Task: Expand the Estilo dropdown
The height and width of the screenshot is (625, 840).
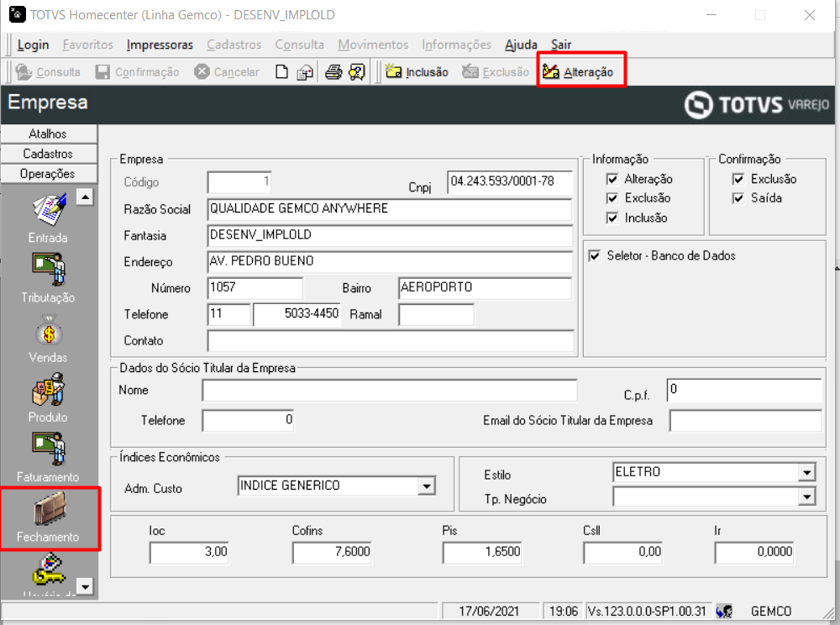Action: pos(806,472)
